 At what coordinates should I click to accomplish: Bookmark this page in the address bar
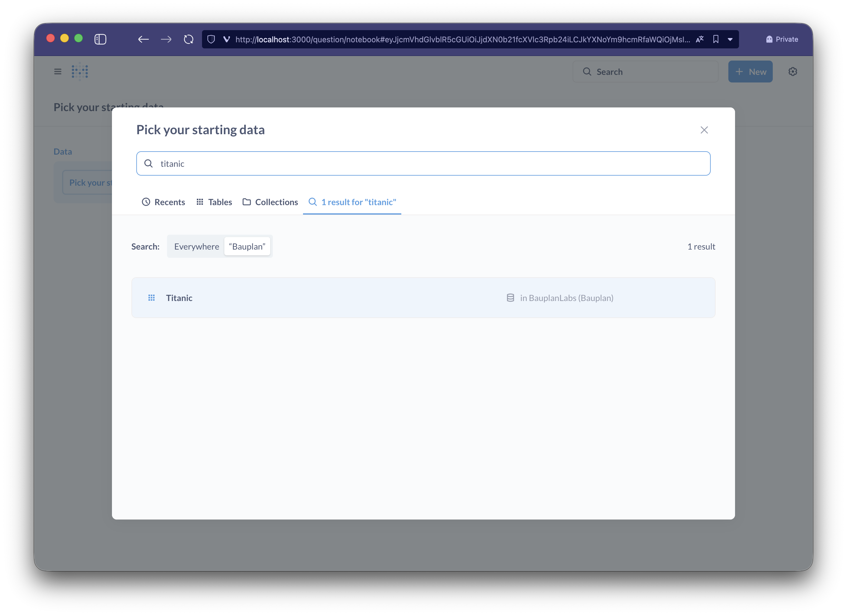pos(716,39)
